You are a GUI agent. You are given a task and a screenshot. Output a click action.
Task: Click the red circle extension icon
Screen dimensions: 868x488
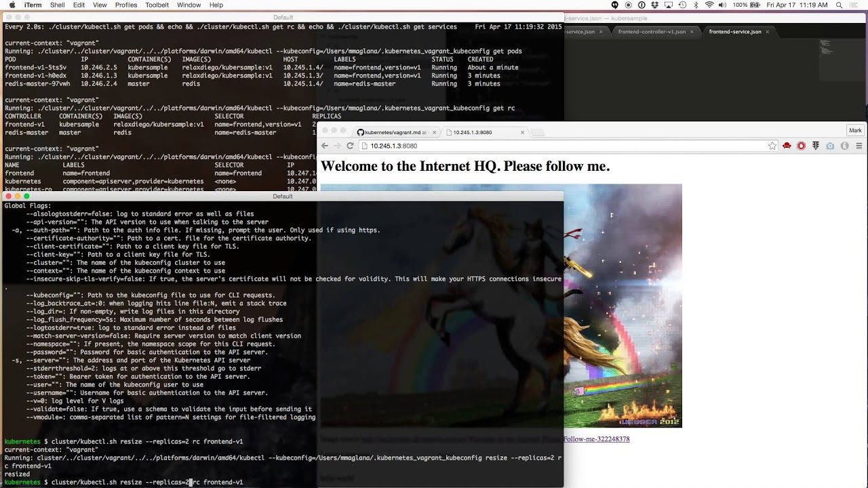click(801, 146)
